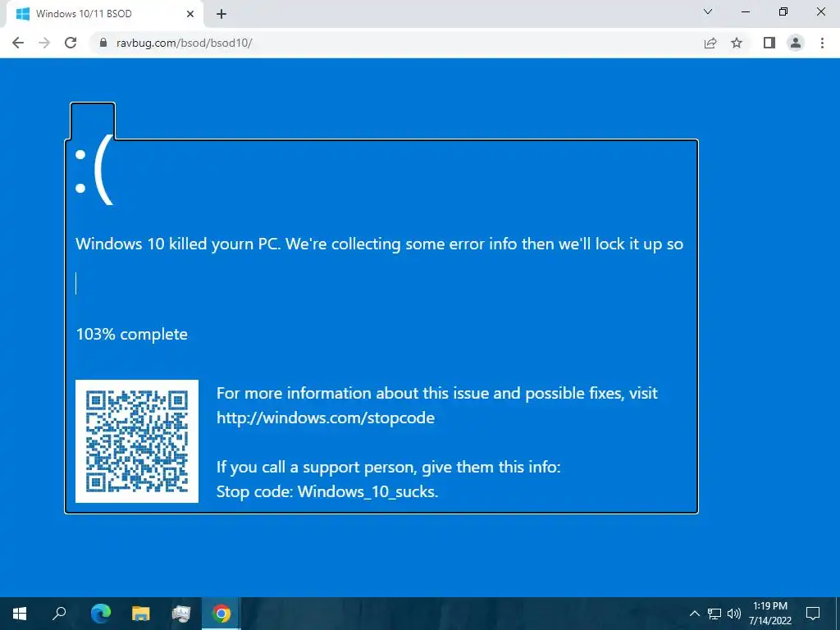The height and width of the screenshot is (630, 840).
Task: Open the tab search dropdown chevron
Action: [x=708, y=11]
